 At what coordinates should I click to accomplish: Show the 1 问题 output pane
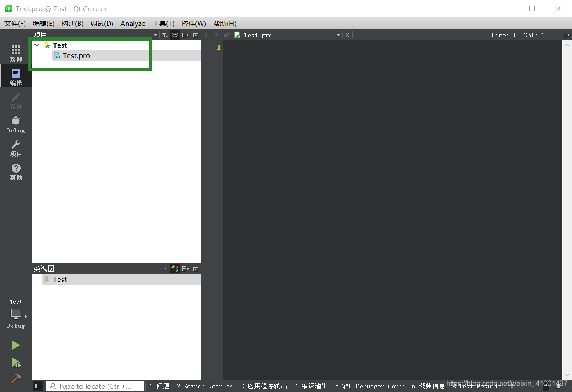click(159, 386)
